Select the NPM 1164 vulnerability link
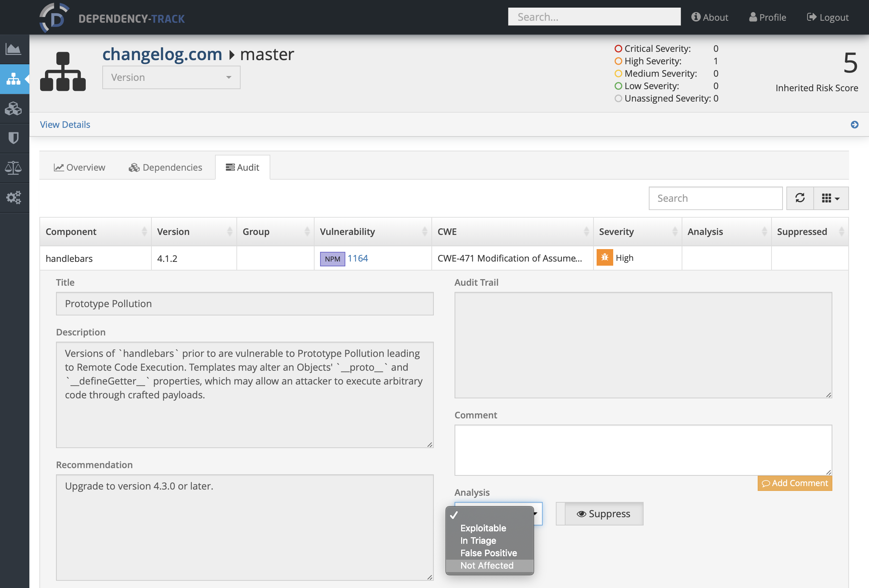Viewport: 869px width, 588px height. tap(358, 258)
